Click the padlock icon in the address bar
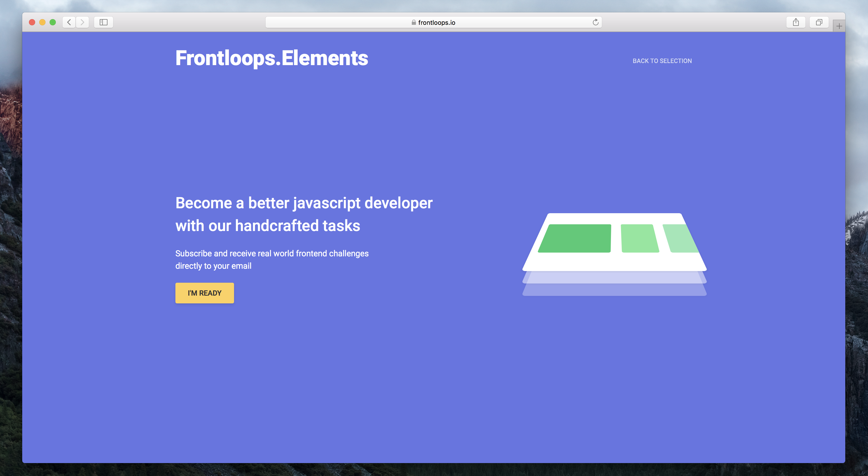 (413, 22)
